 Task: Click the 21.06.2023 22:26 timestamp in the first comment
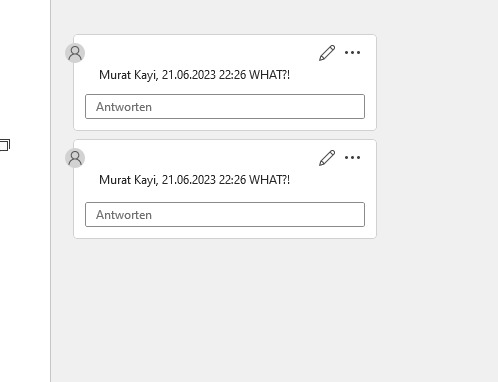tap(204, 75)
